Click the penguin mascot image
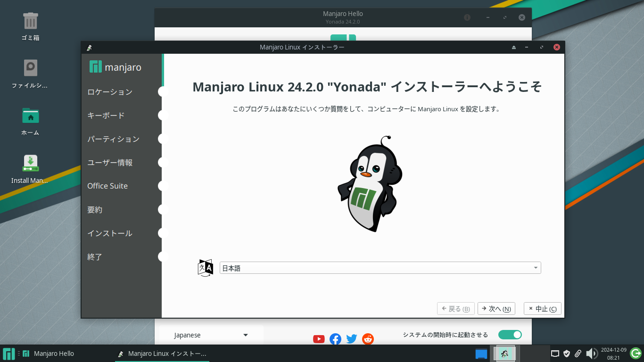Screen dimensions: 644x362 tap(370, 184)
